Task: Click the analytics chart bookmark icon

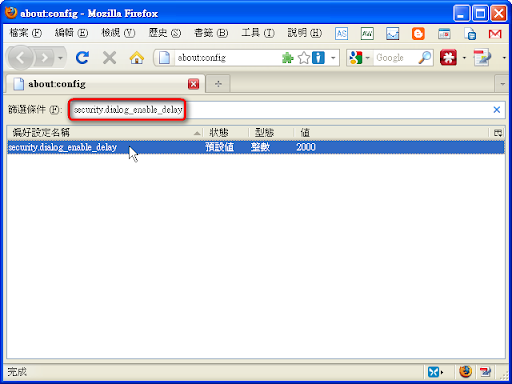Action: coord(393,34)
